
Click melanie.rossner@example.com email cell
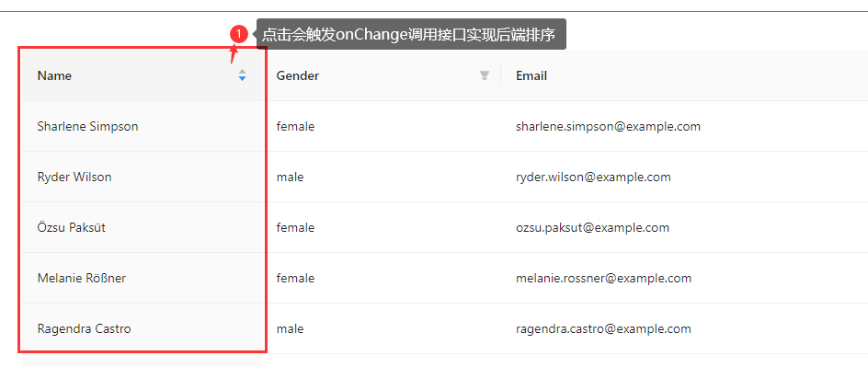(x=684, y=278)
